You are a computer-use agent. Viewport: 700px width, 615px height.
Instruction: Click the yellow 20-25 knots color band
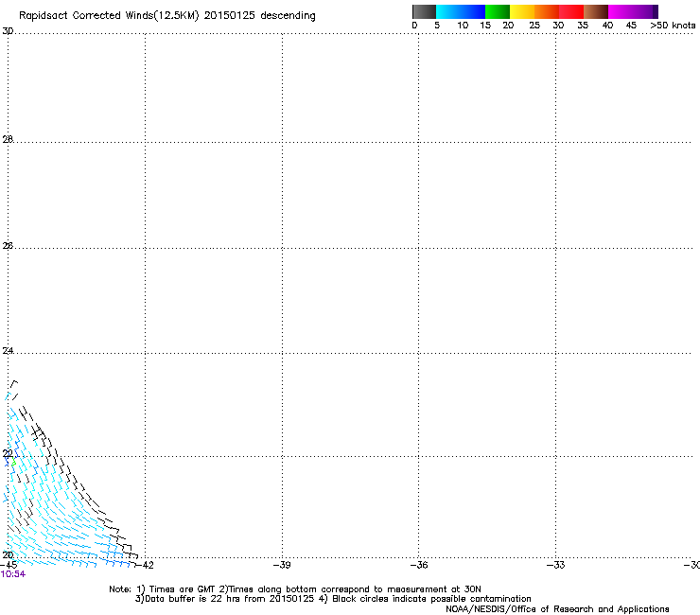[x=522, y=11]
